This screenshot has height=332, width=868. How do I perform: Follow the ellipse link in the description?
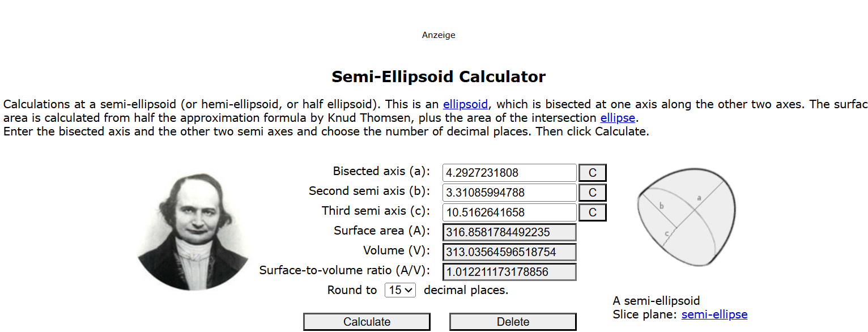(618, 118)
